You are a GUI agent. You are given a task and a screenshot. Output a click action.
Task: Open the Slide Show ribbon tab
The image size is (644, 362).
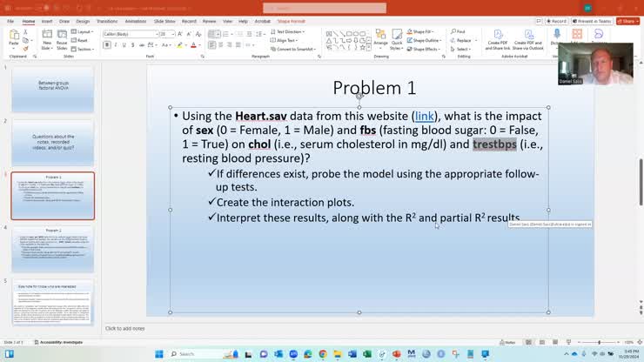point(164,21)
